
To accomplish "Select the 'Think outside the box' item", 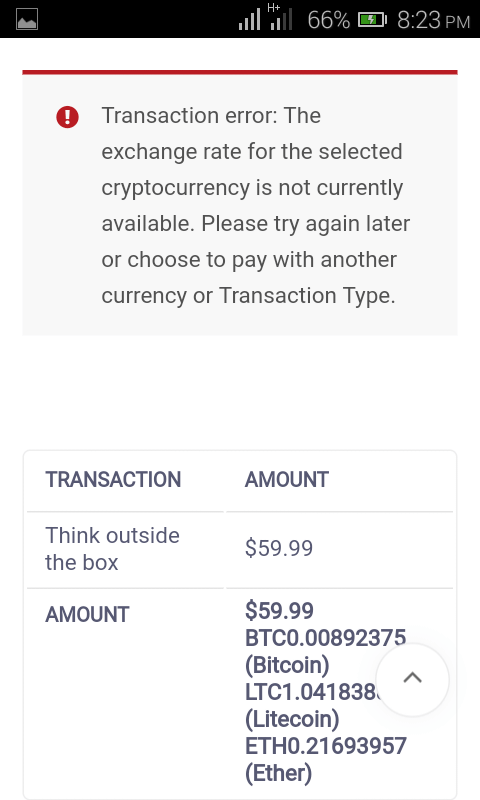I will point(112,549).
